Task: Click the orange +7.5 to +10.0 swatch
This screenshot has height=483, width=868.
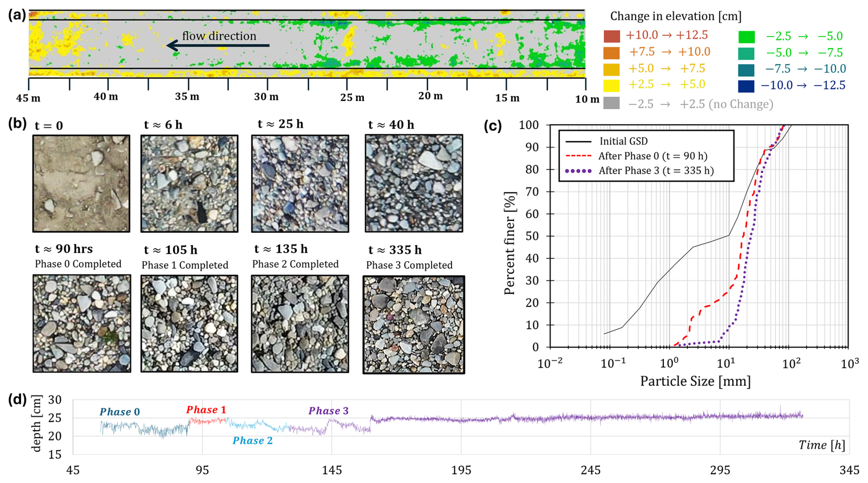Action: click(x=612, y=53)
